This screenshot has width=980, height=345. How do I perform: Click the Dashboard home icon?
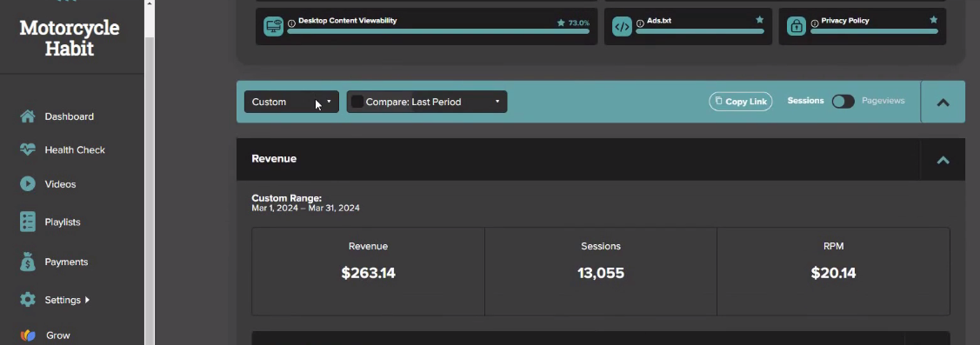[28, 116]
